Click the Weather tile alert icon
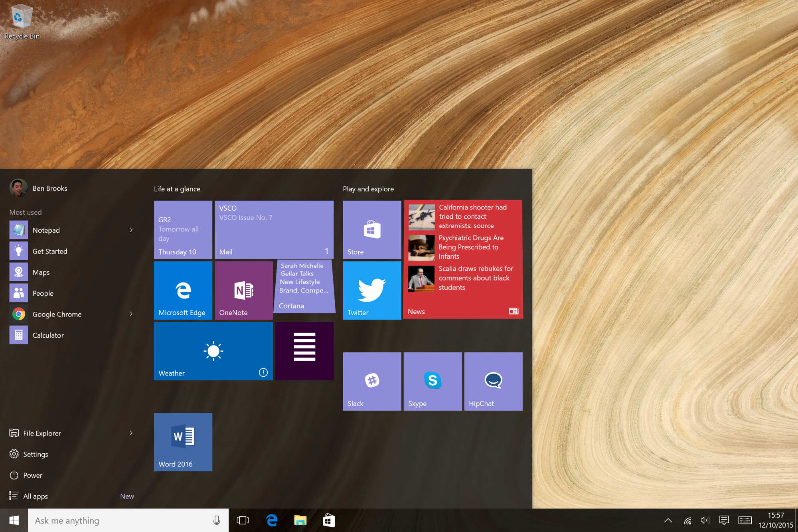The height and width of the screenshot is (532, 798). (263, 372)
